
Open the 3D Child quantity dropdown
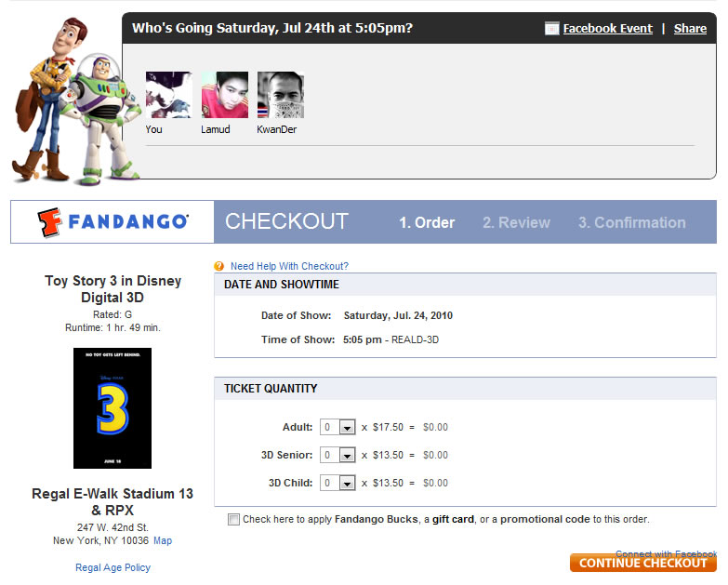point(338,483)
